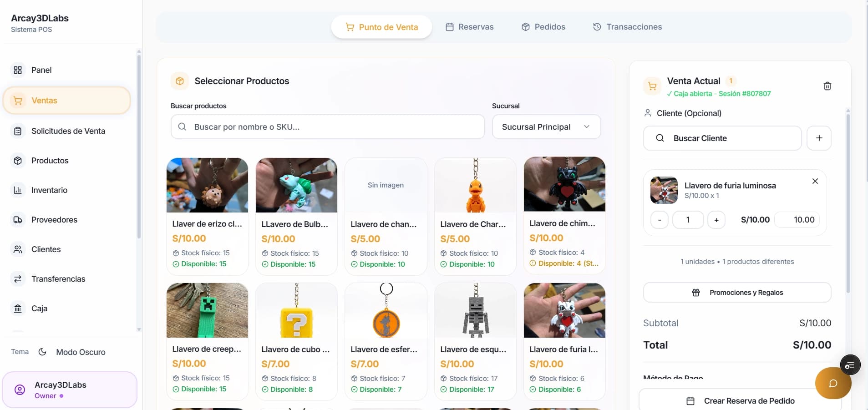The height and width of the screenshot is (410, 868).
Task: Switch to the Reservas tab
Action: 469,27
